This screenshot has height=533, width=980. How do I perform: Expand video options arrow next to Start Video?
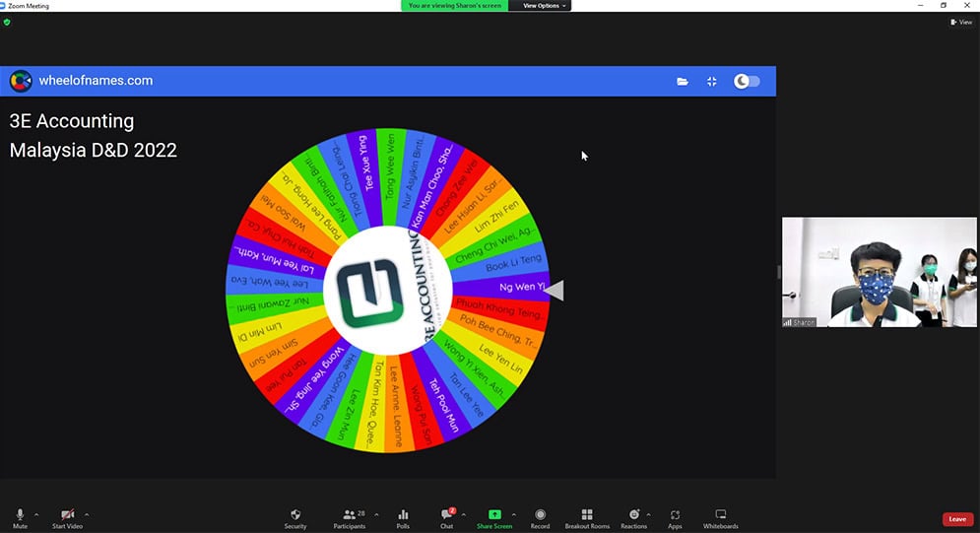click(x=87, y=514)
